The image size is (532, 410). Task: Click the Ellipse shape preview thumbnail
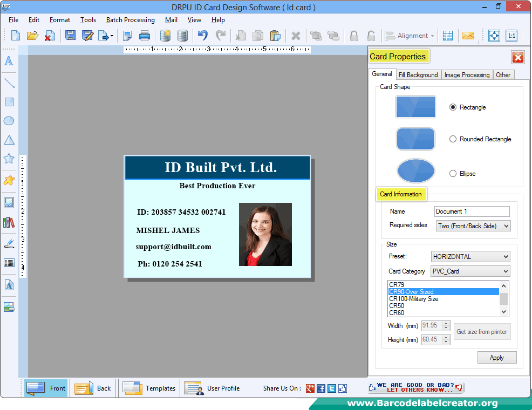[x=415, y=171]
